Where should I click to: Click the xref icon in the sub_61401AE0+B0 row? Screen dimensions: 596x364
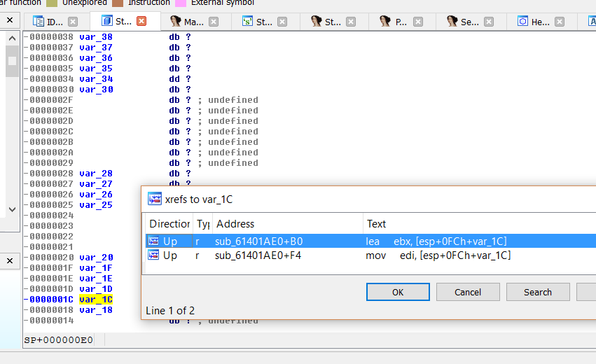tap(152, 241)
